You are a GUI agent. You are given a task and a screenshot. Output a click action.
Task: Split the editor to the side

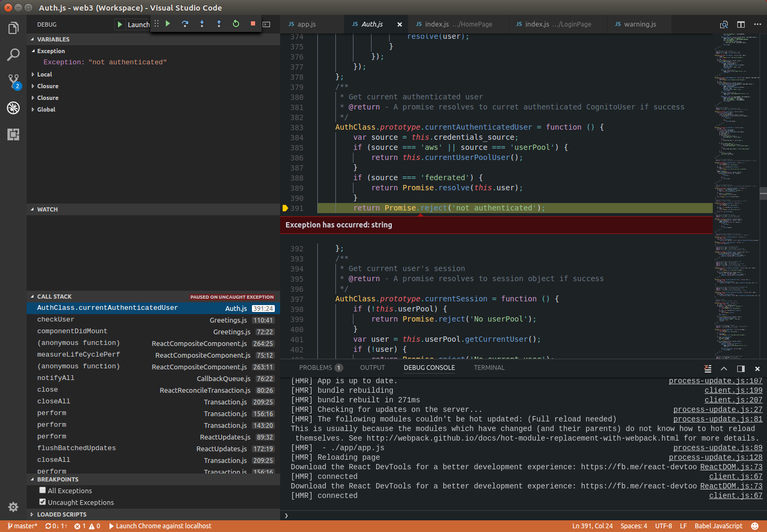[741, 24]
